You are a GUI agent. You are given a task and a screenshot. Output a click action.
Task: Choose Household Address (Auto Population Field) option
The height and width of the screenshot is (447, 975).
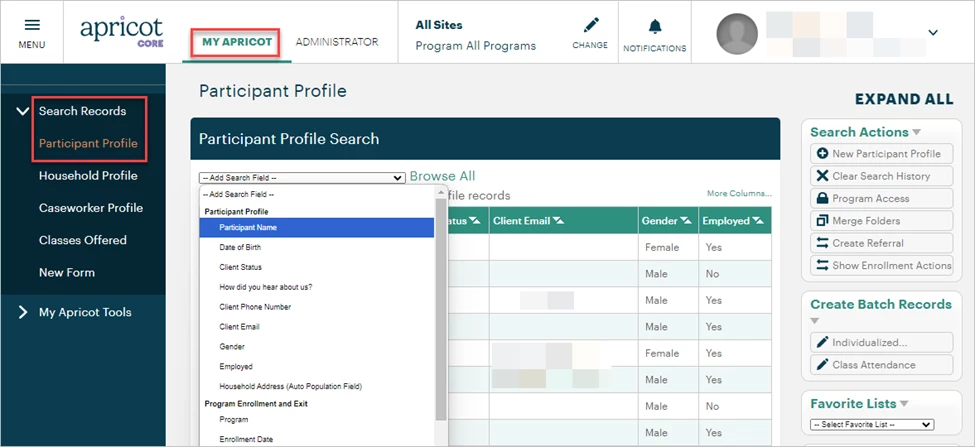pyautogui.click(x=317, y=387)
